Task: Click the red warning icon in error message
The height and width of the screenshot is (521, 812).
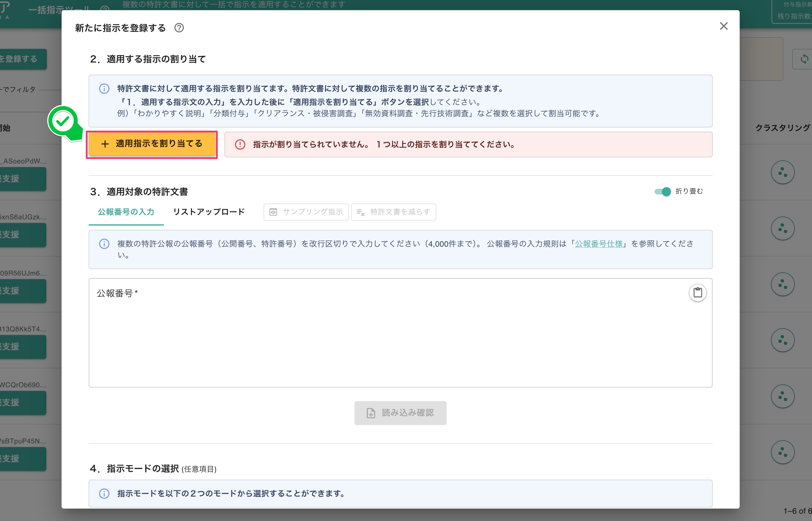Action: click(x=240, y=145)
